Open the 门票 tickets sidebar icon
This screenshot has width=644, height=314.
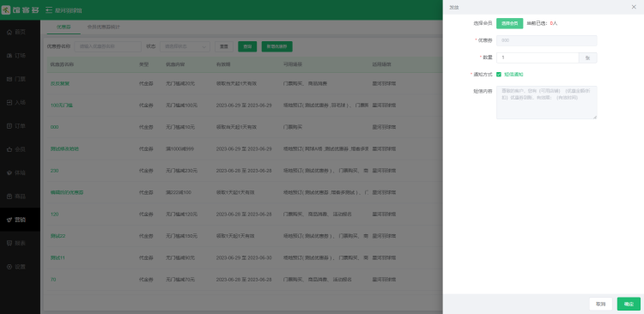point(9,79)
